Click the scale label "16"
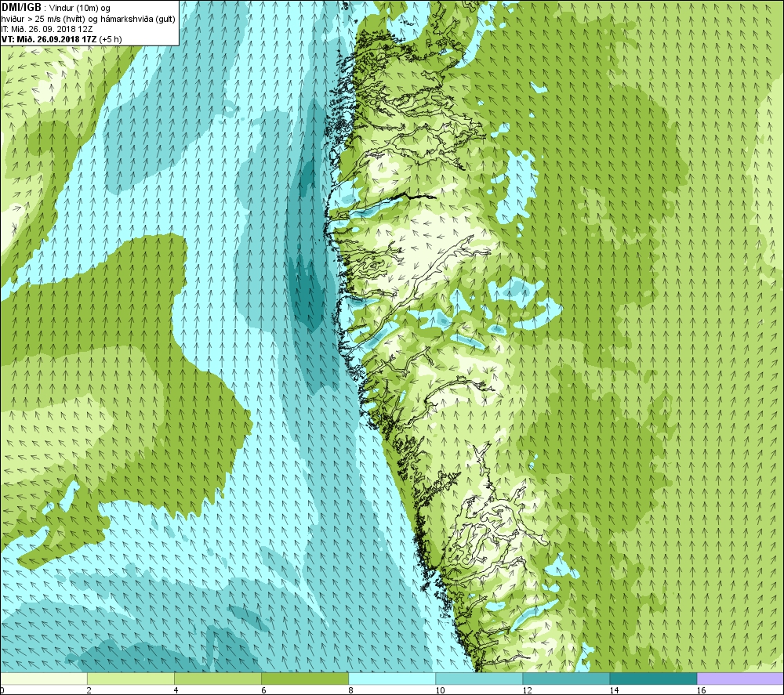This screenshot has height=695, width=784. click(701, 690)
